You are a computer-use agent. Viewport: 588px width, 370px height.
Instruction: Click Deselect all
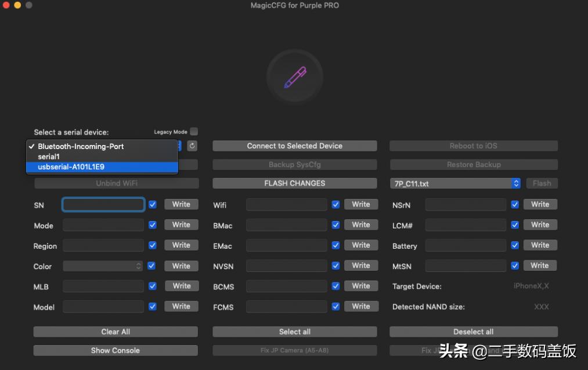click(x=473, y=331)
